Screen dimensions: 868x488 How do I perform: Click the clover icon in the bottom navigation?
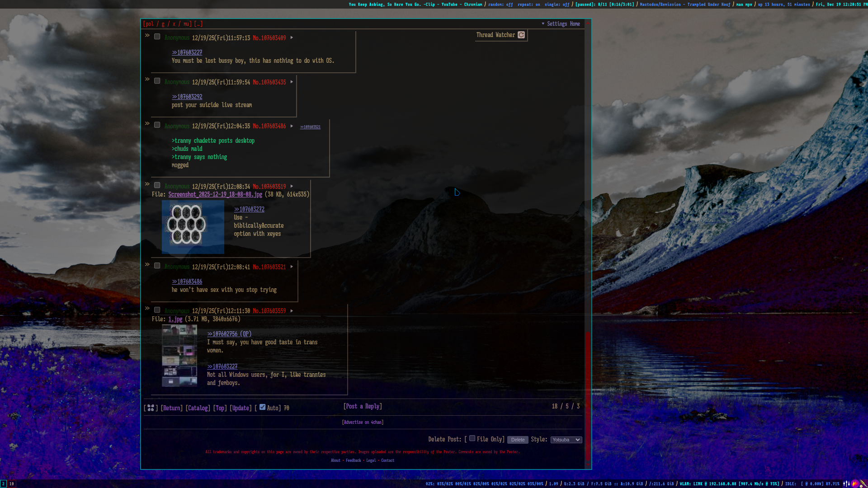click(151, 408)
